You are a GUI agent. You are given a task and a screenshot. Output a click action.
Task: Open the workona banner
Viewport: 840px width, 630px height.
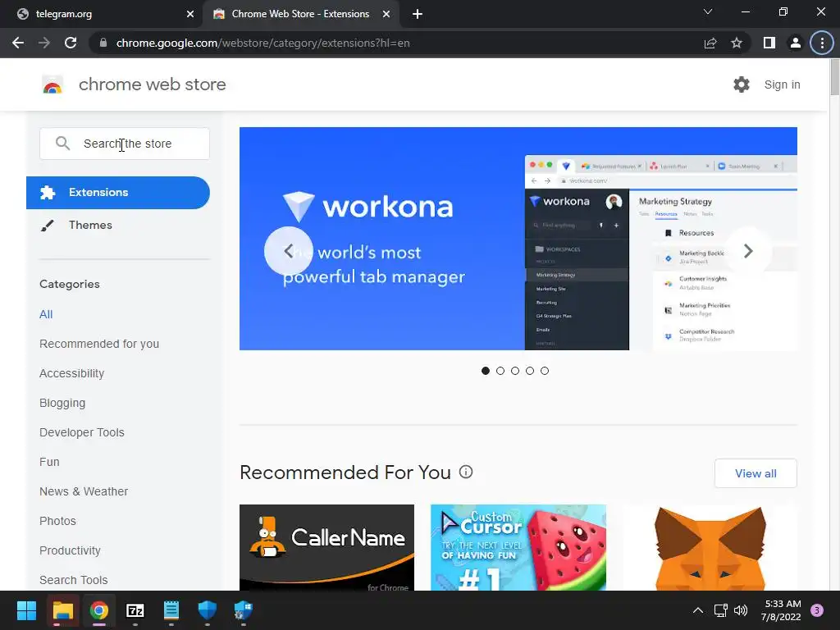(x=518, y=239)
